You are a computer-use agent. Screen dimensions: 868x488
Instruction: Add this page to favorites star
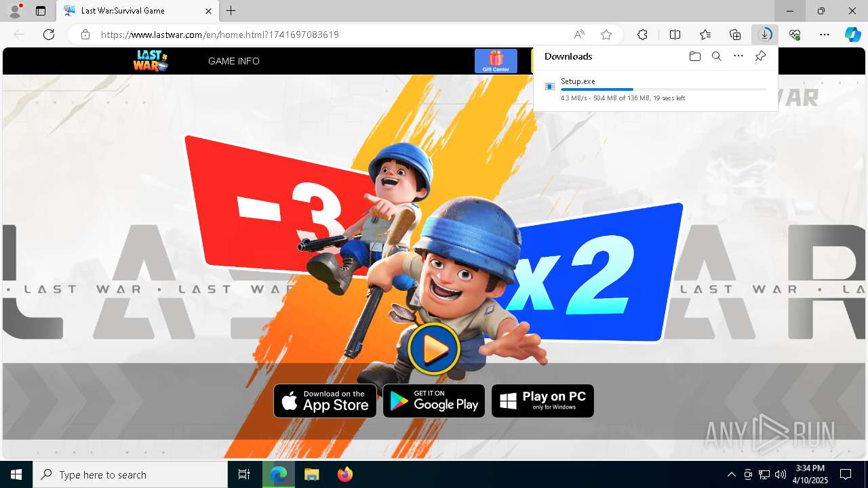pos(606,35)
